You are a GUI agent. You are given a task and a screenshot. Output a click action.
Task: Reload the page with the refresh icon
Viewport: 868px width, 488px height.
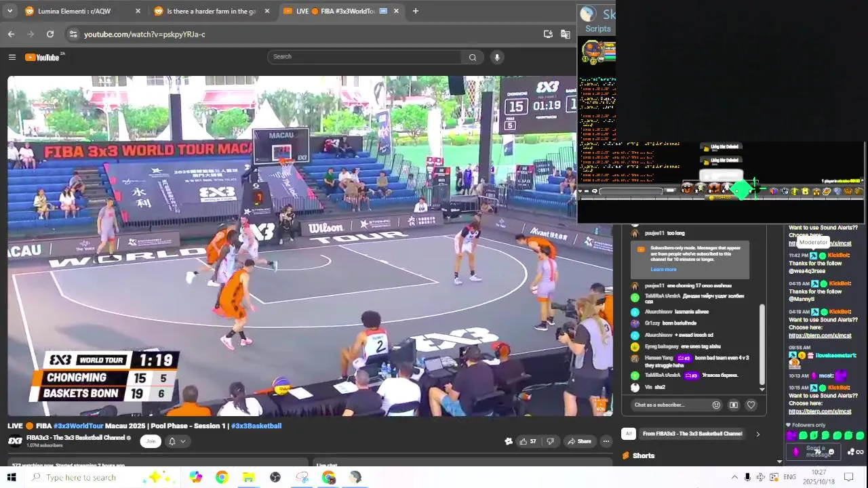(50, 34)
